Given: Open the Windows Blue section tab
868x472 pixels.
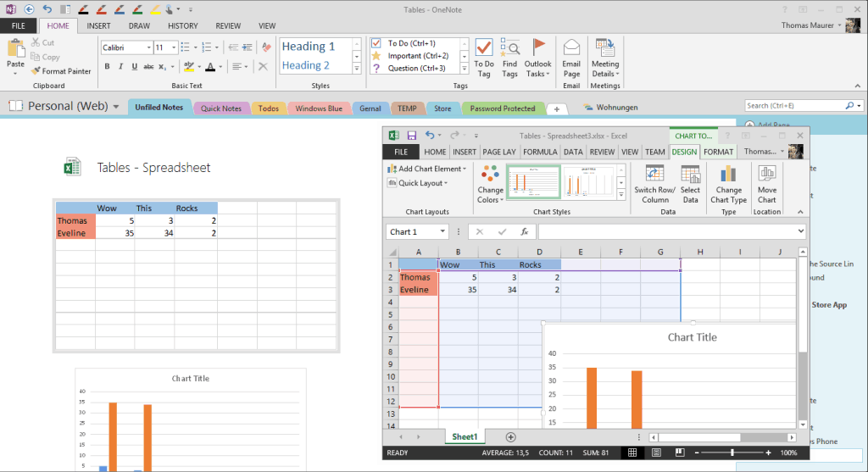Looking at the screenshot, I should [319, 108].
